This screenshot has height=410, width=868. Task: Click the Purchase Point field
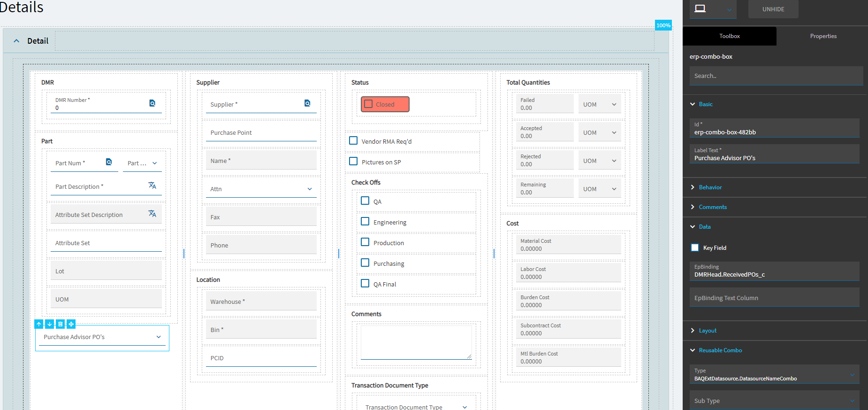261,132
